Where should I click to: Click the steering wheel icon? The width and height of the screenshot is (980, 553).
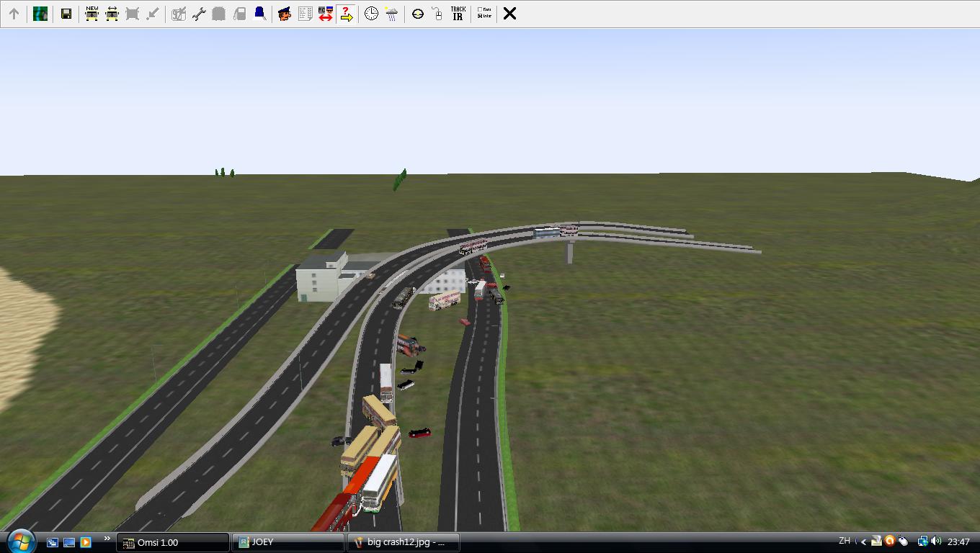point(417,14)
